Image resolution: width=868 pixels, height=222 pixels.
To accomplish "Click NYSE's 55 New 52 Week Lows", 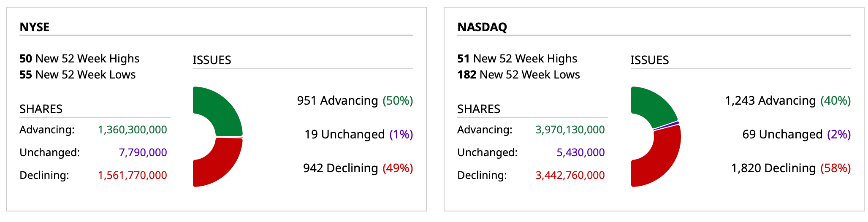I will point(78,75).
